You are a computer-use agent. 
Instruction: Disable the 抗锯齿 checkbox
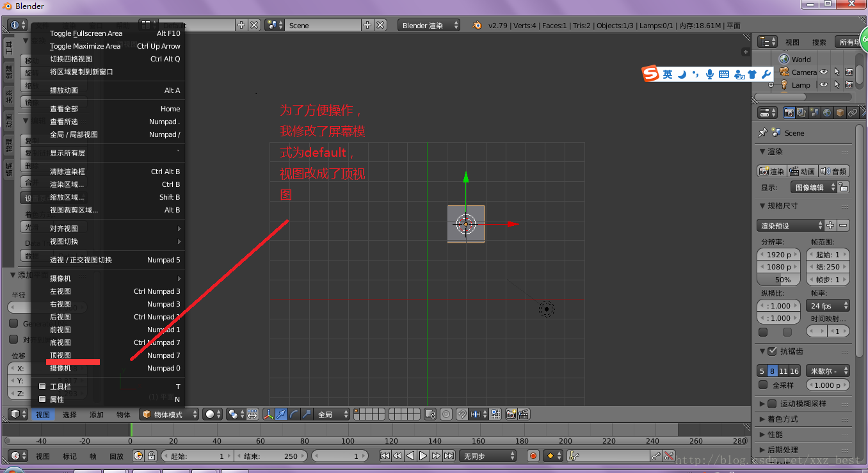pyautogui.click(x=772, y=351)
